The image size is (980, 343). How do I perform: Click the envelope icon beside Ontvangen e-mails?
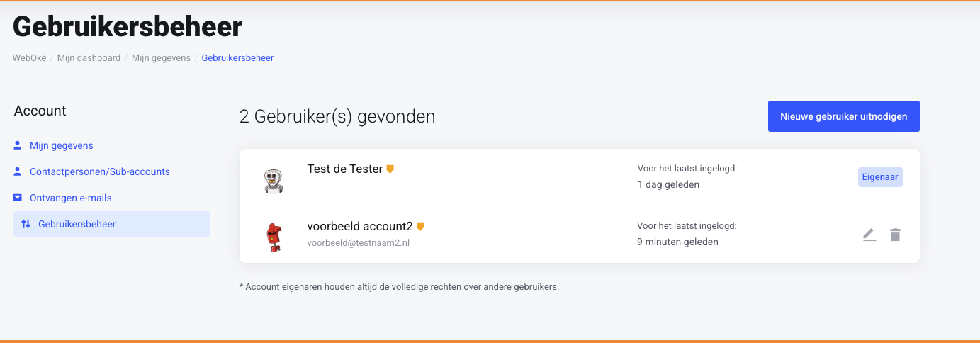tap(18, 198)
